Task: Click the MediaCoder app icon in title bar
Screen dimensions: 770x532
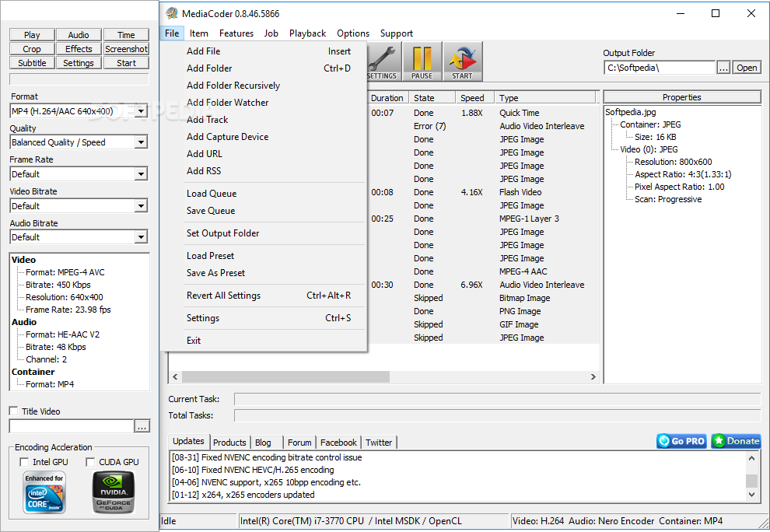Action: click(x=171, y=13)
